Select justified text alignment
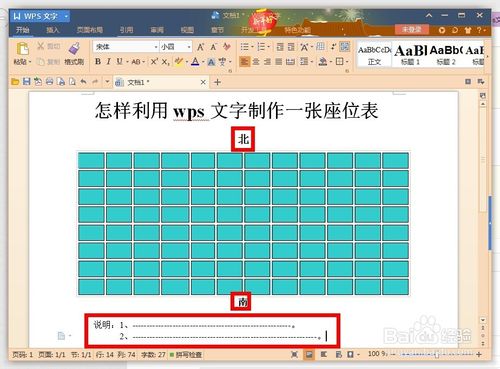500x369 pixels. (x=279, y=62)
